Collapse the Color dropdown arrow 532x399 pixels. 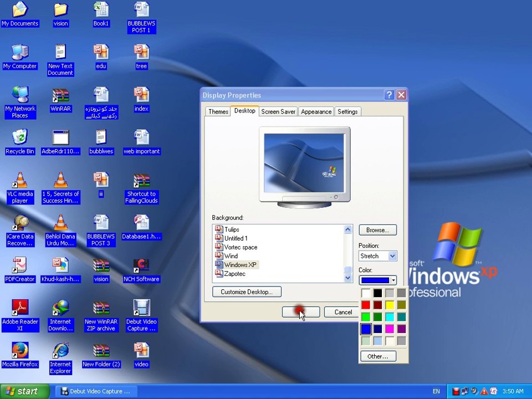pyautogui.click(x=393, y=280)
